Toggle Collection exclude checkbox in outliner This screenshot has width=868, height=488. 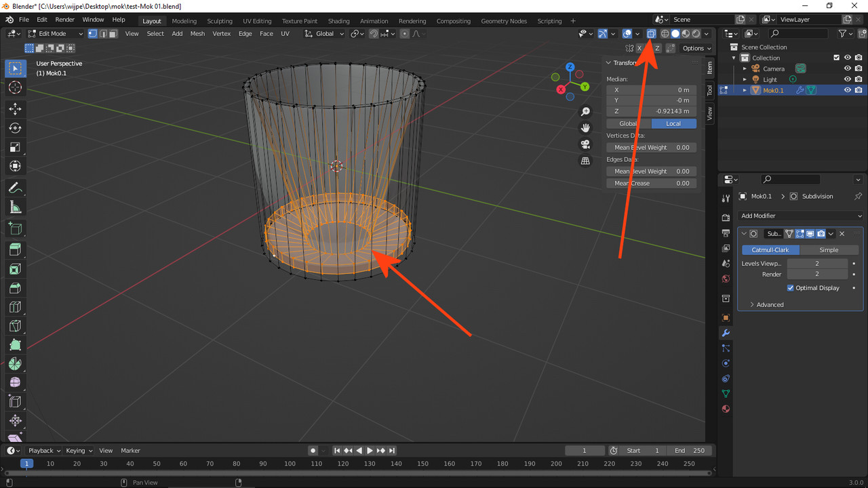(x=837, y=58)
